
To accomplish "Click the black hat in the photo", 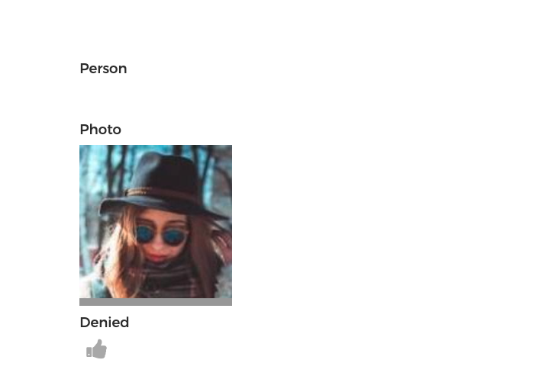I will [164, 185].
